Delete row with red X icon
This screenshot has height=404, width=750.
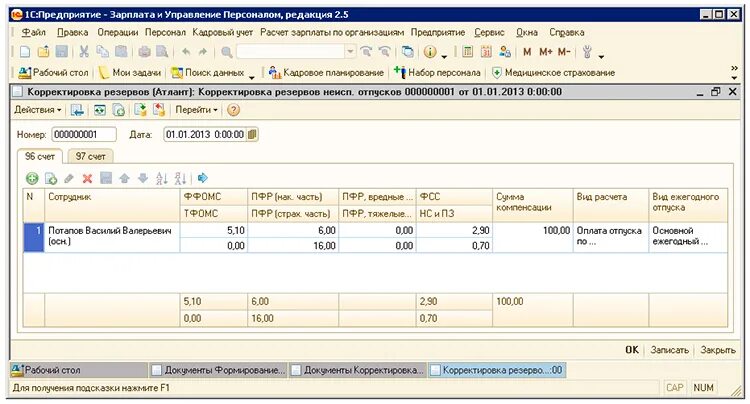coord(87,178)
